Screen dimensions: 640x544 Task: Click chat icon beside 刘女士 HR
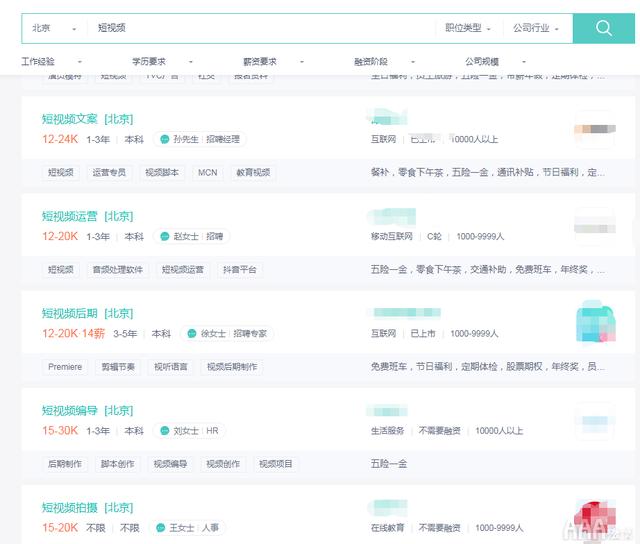point(164,431)
